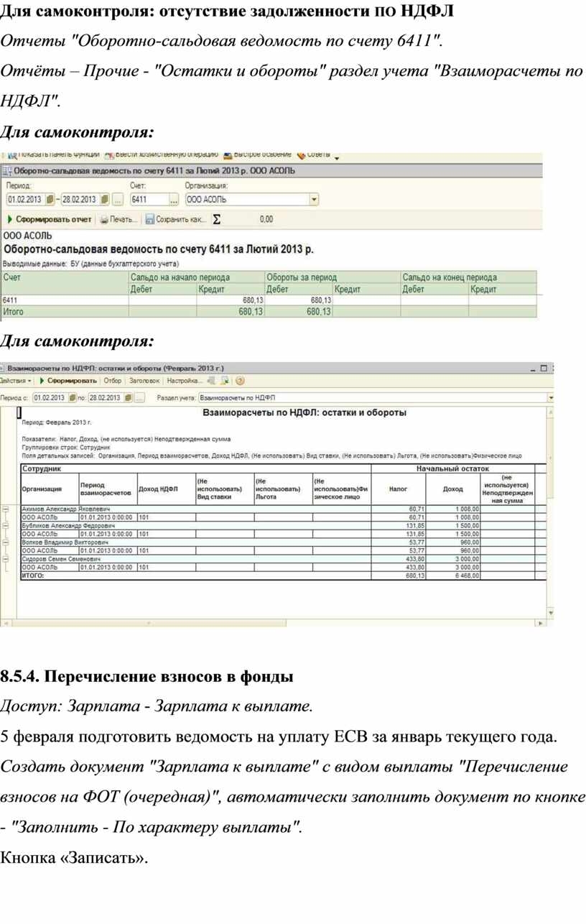Click the по date field 28.02.2013

coord(106,397)
